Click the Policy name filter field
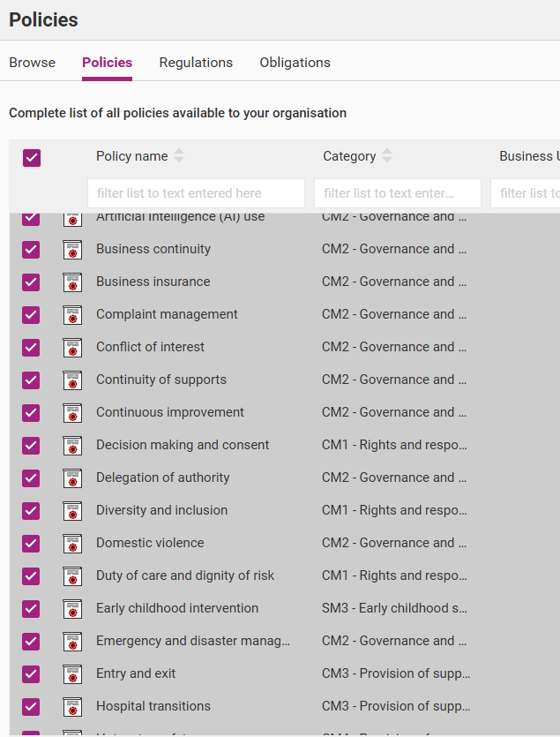 [196, 193]
